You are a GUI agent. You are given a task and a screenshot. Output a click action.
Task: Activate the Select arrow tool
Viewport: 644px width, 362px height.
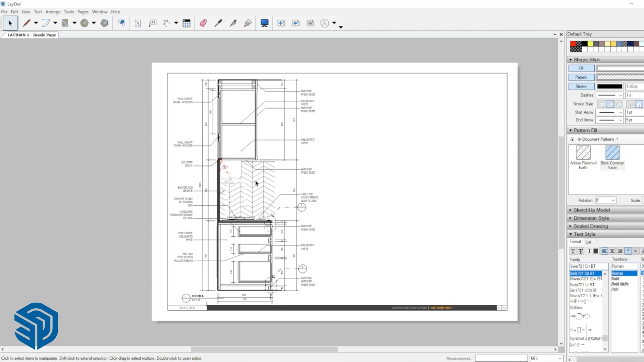pos(10,23)
